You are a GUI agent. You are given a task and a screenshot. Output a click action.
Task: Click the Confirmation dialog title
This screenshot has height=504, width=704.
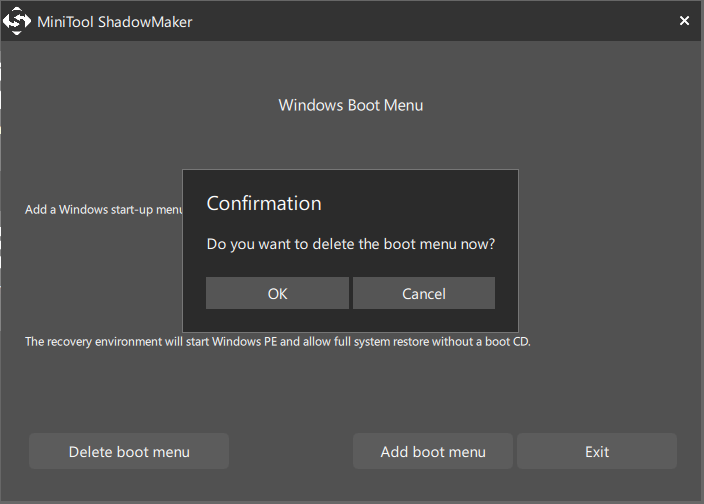tap(264, 203)
